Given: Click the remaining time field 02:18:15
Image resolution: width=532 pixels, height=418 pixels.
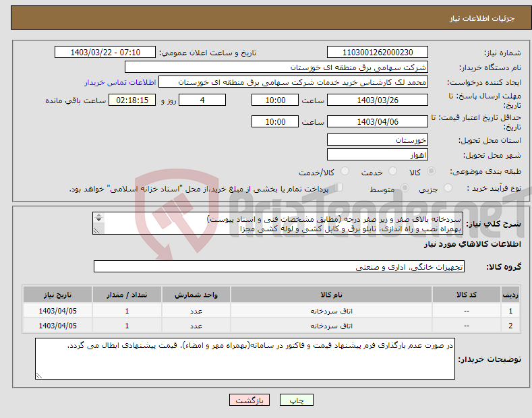Looking at the screenshot, I should click(132, 100).
